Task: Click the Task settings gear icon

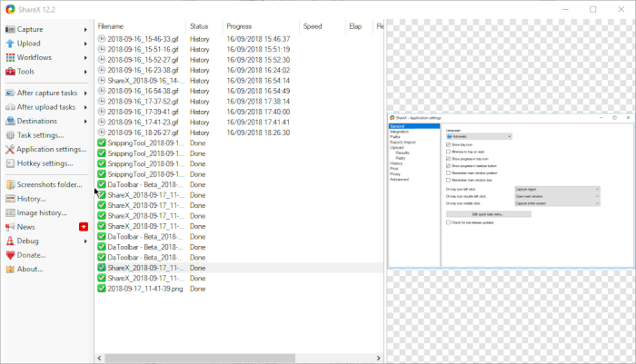Action: tap(10, 135)
